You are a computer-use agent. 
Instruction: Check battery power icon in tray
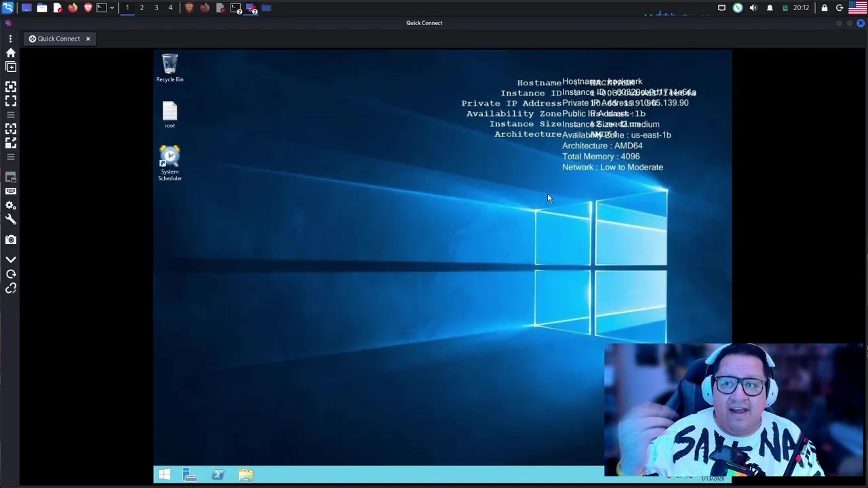click(x=785, y=7)
